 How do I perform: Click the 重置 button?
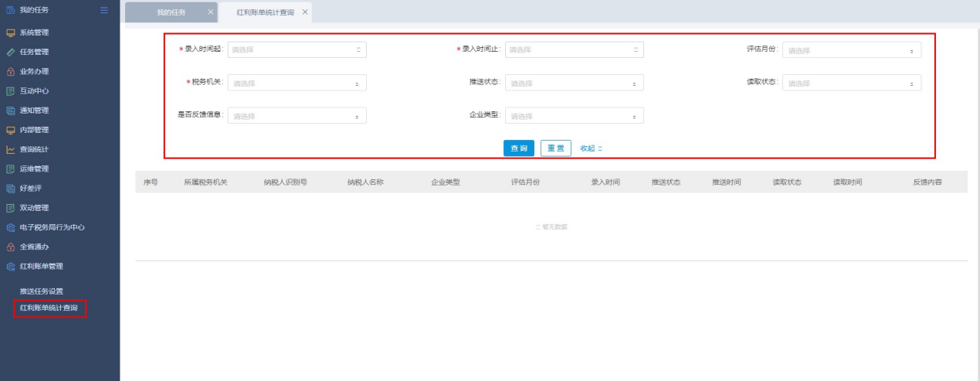[555, 148]
